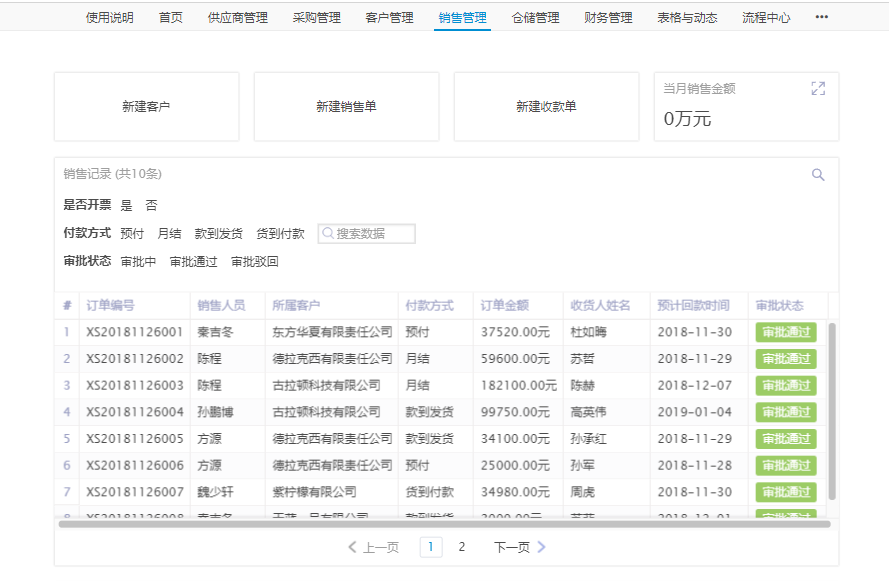Click amount 182100.00元 cell
Image resolution: width=889 pixels, height=581 pixels.
tap(519, 385)
